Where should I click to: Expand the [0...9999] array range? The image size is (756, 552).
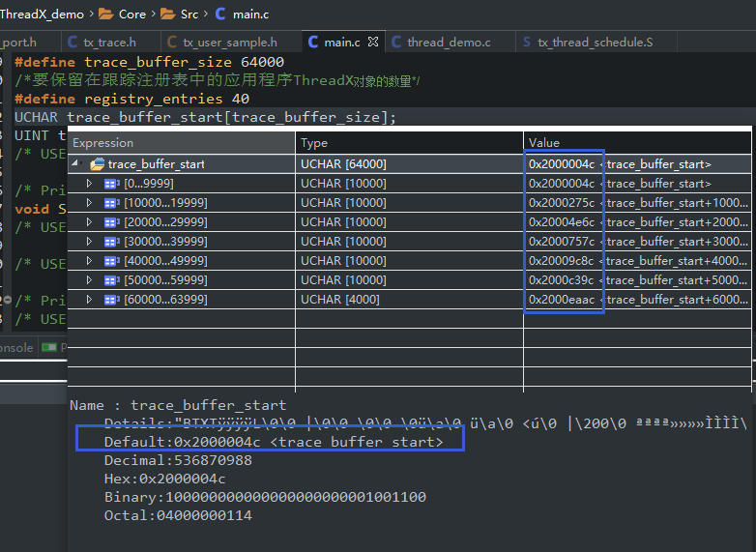point(89,184)
